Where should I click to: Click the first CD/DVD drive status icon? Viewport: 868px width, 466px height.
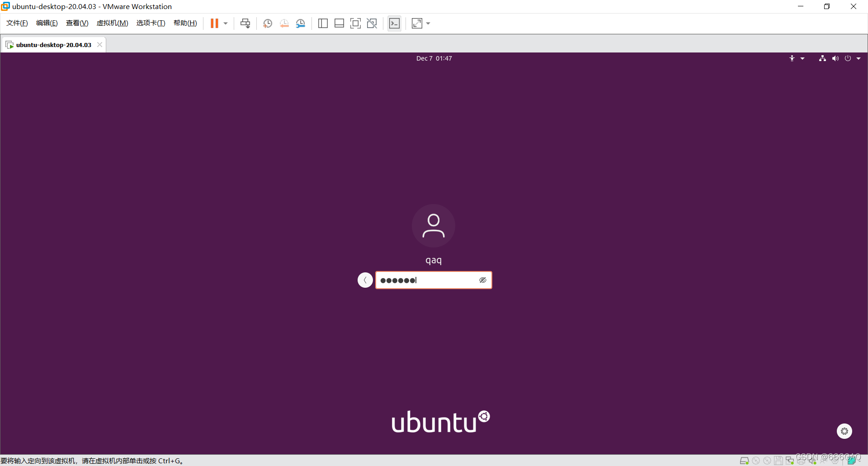click(756, 461)
